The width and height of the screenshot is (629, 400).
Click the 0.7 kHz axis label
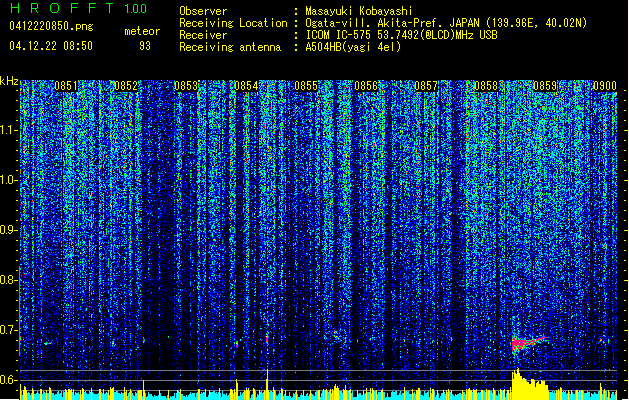(9, 330)
